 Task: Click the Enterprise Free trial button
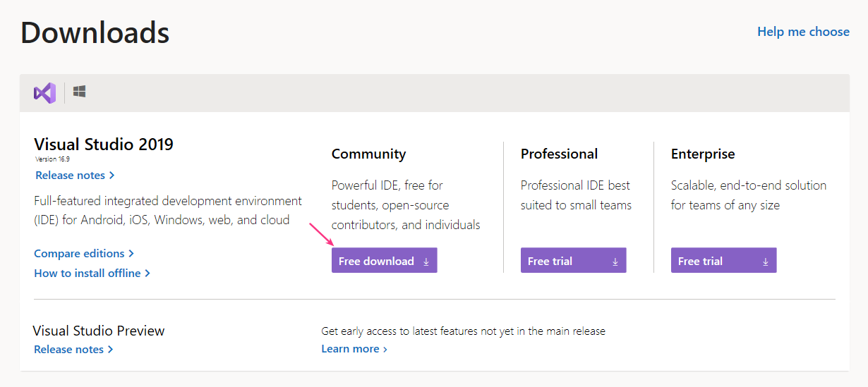click(x=723, y=260)
